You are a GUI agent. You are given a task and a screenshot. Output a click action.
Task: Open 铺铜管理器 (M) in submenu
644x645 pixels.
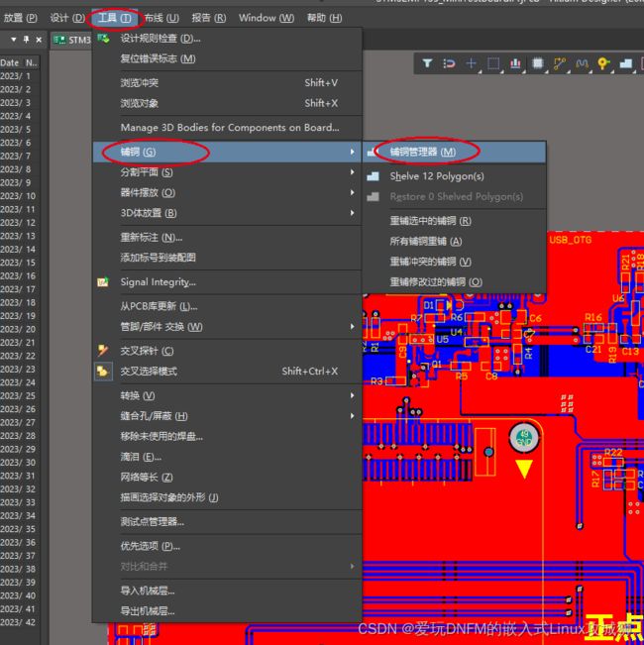455,152
